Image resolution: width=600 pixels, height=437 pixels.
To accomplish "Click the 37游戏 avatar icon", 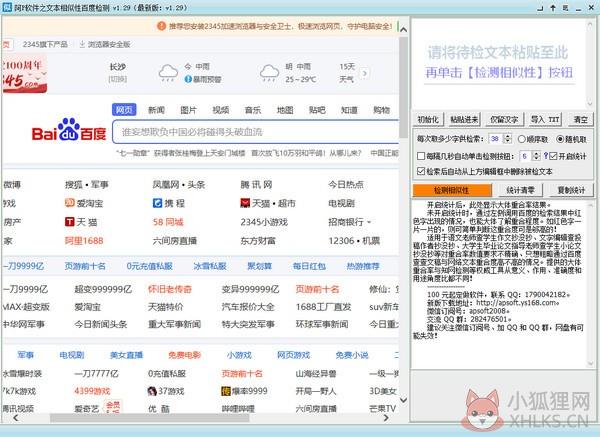I will click(x=152, y=391).
